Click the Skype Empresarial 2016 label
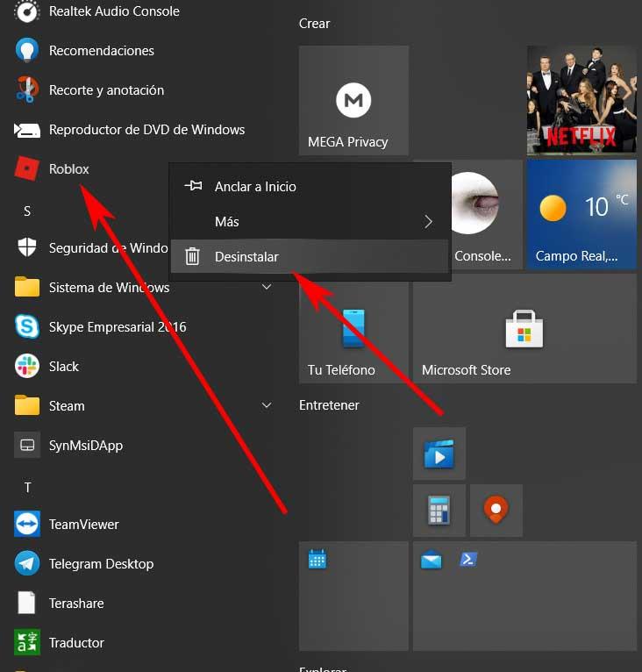The width and height of the screenshot is (642, 672). pos(118,327)
